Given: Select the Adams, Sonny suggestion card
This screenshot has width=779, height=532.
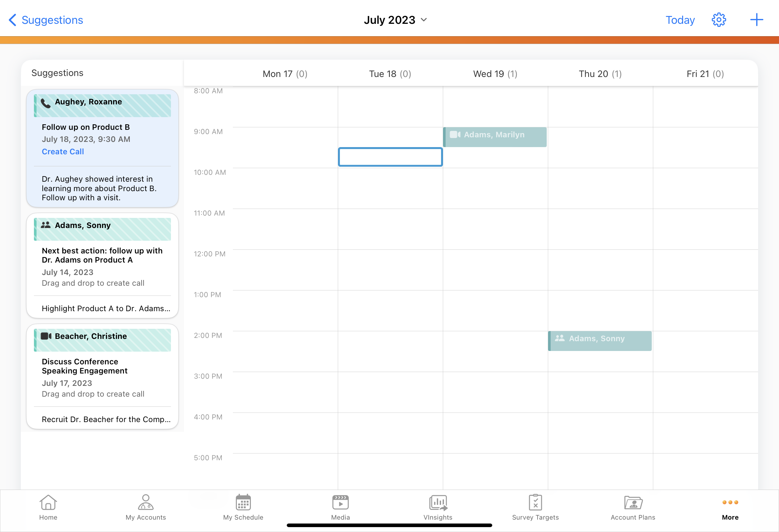Looking at the screenshot, I should (x=102, y=265).
